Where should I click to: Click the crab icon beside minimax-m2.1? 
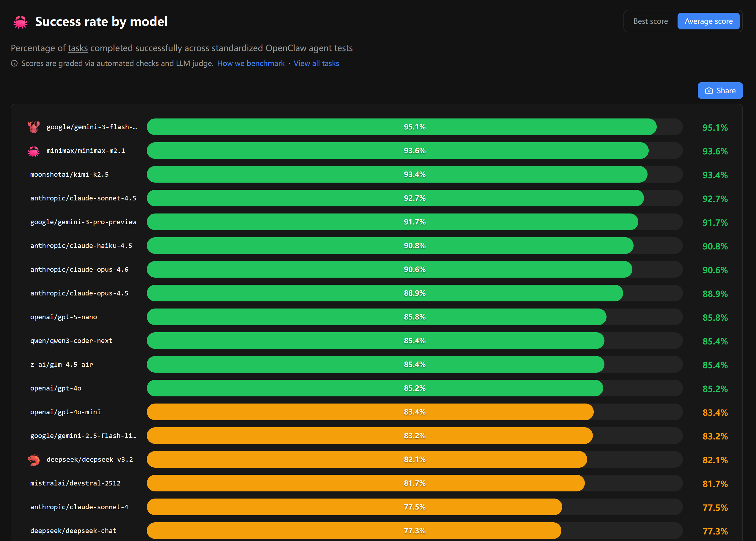click(x=34, y=151)
